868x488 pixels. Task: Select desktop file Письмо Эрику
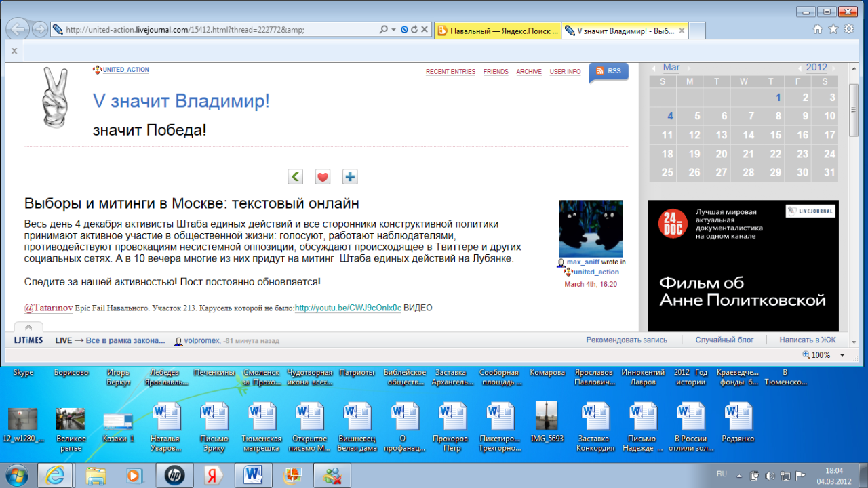coord(214,427)
